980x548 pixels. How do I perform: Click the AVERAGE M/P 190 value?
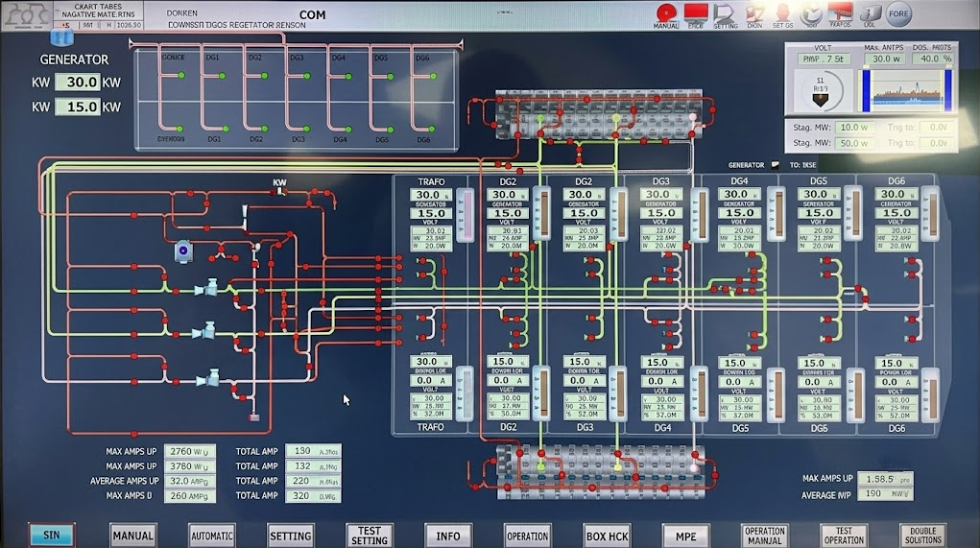pos(885,493)
